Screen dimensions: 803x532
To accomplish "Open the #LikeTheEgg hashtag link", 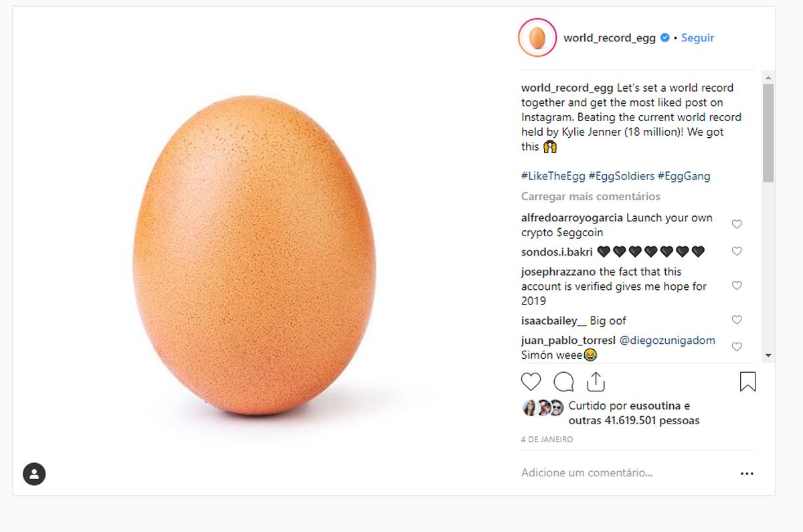I will pyautogui.click(x=553, y=177).
